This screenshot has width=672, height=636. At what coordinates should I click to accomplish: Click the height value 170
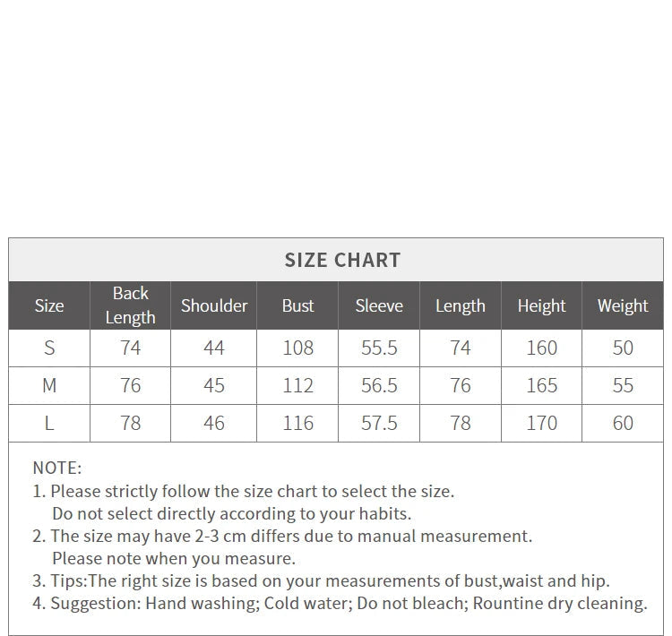coord(541,423)
